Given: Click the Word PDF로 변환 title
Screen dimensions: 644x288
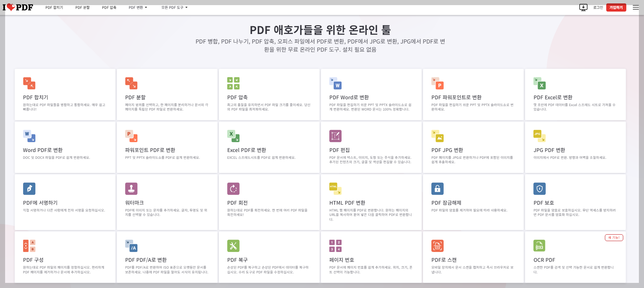Looking at the screenshot, I should coord(43,150).
